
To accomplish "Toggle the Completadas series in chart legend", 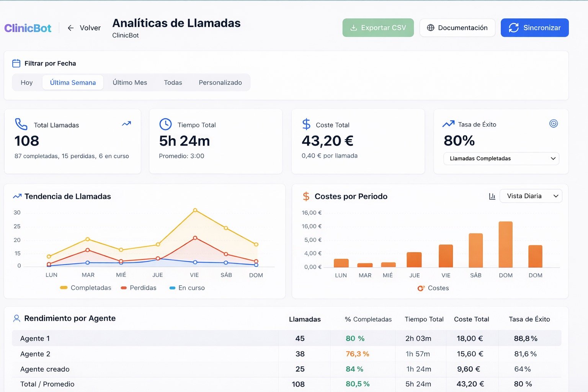I will [86, 288].
